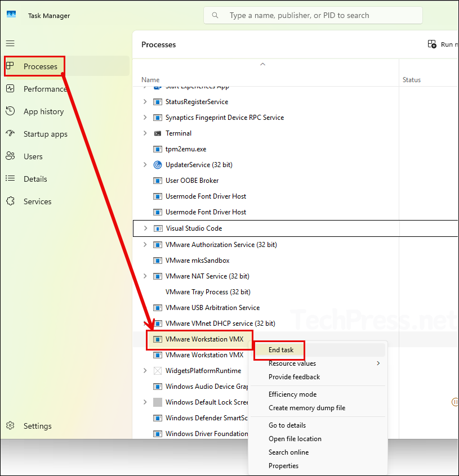The height and width of the screenshot is (476, 459).
Task: Click the hamburger navigation menu icon
Action: tap(10, 43)
